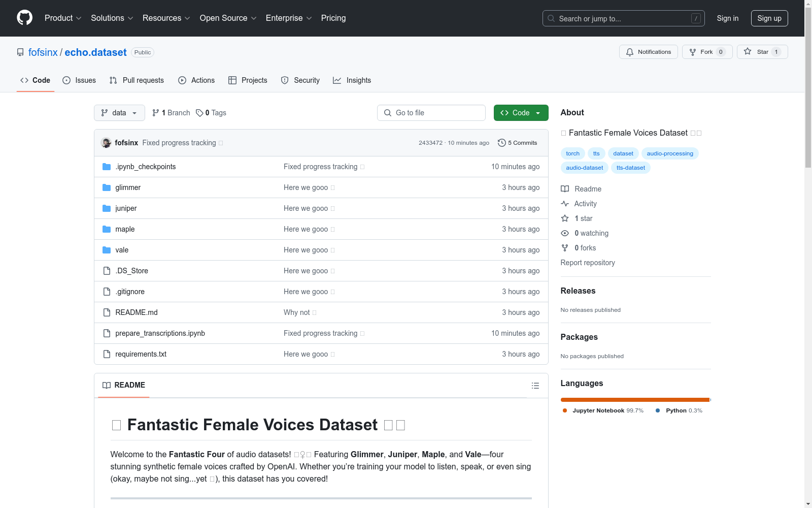The image size is (812, 508).
Task: Click the fofsinx avatar in commit bar
Action: coord(106,143)
